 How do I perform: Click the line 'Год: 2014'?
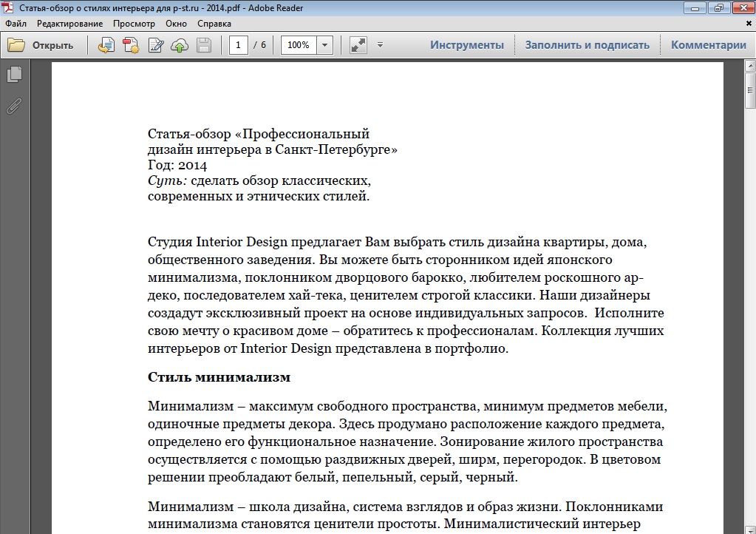click(177, 165)
